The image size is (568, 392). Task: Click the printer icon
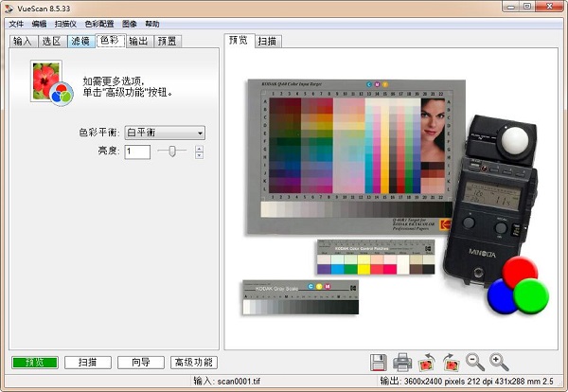click(401, 363)
